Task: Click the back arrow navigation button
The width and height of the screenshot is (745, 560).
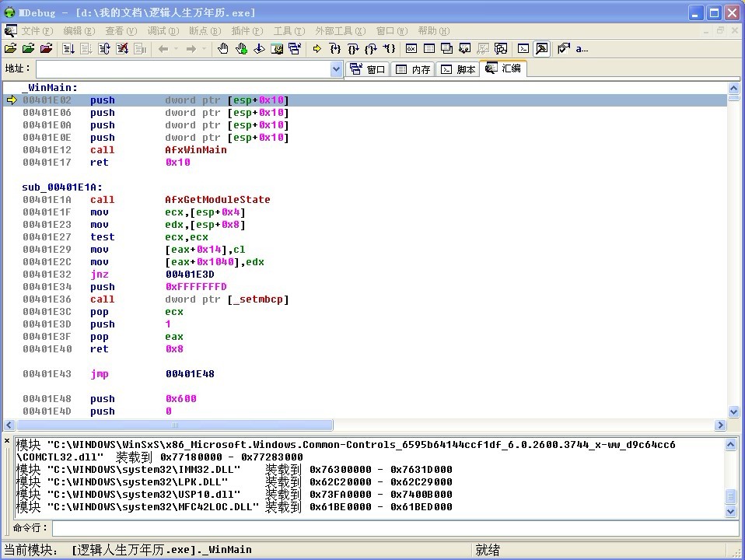Action: [163, 48]
